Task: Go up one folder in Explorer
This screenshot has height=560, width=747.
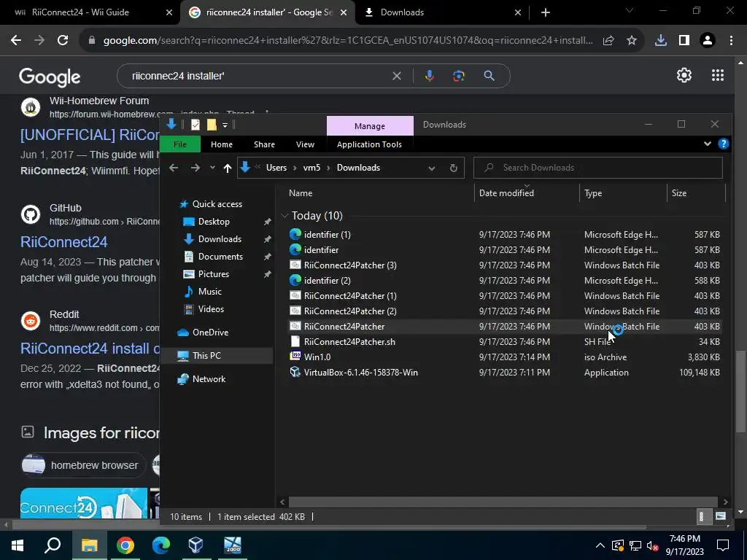Action: 228,168
